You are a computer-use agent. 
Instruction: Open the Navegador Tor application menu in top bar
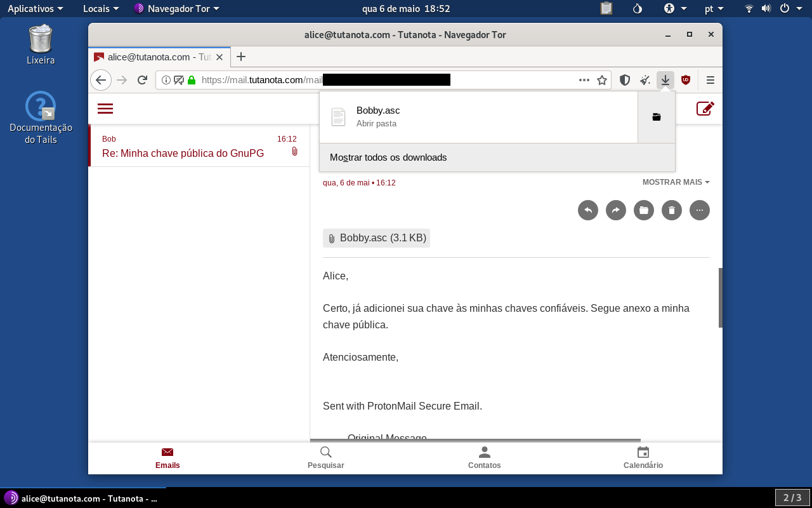coord(176,9)
